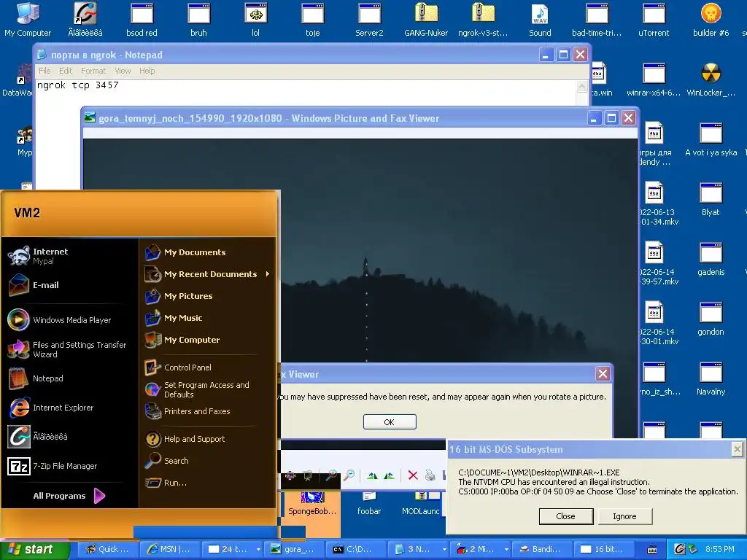The image size is (747, 560).
Task: Expand My Recent Documents submenu
Action: (x=208, y=274)
